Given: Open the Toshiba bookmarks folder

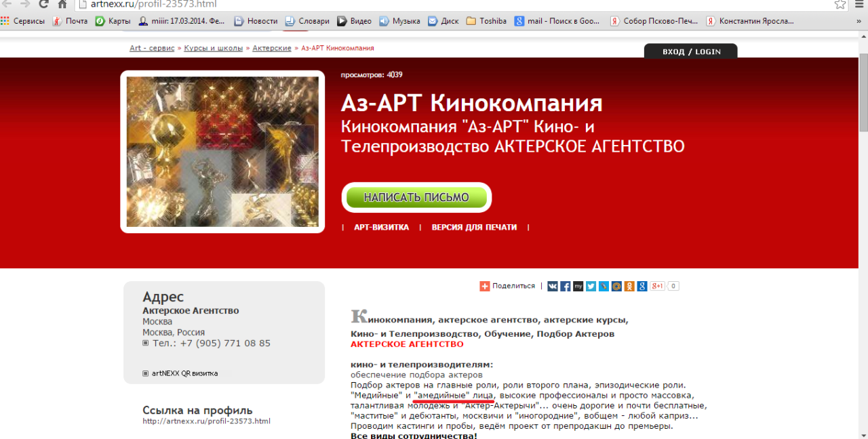Looking at the screenshot, I should point(486,21).
